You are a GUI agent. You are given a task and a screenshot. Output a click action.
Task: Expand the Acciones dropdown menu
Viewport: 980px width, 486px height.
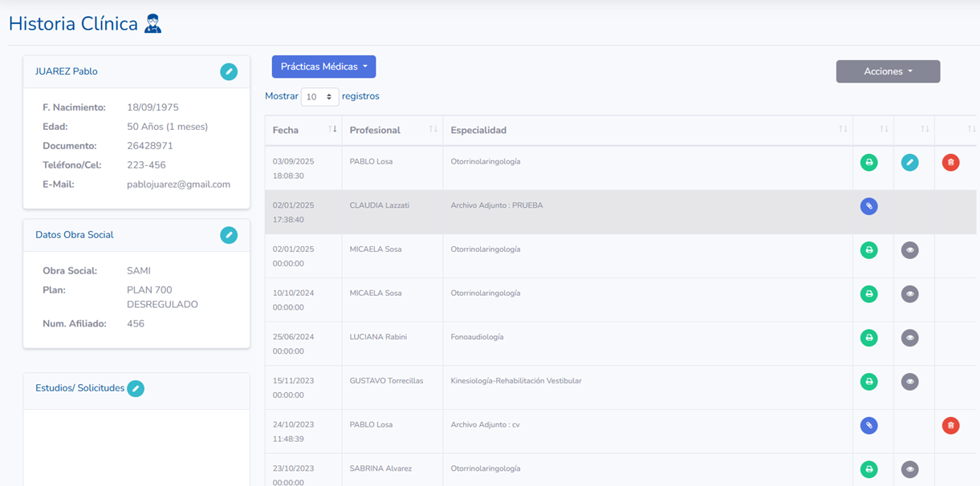pos(888,71)
